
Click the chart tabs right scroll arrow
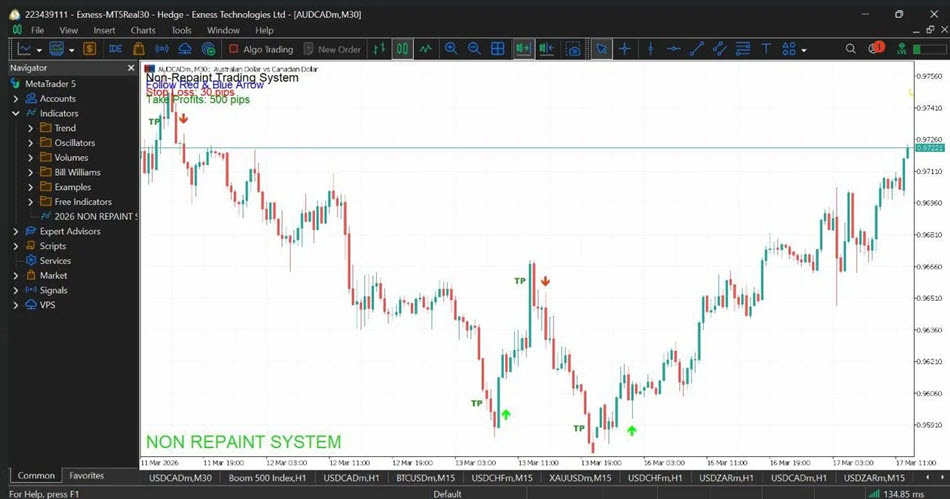[x=942, y=478]
